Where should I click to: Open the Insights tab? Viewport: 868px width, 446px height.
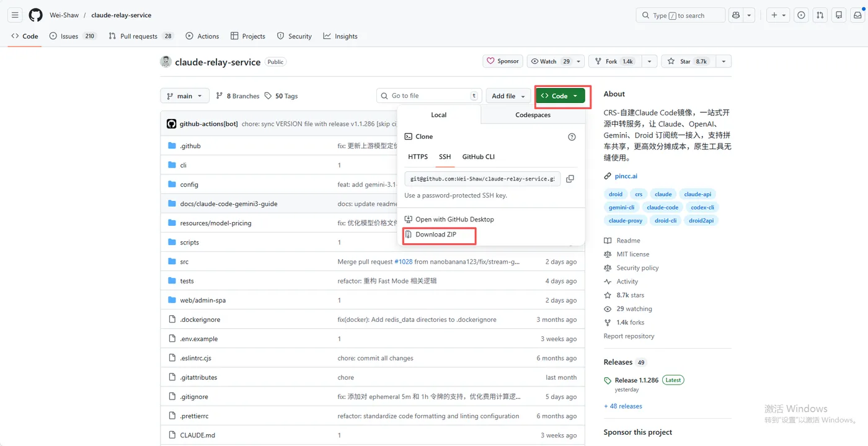click(x=340, y=36)
